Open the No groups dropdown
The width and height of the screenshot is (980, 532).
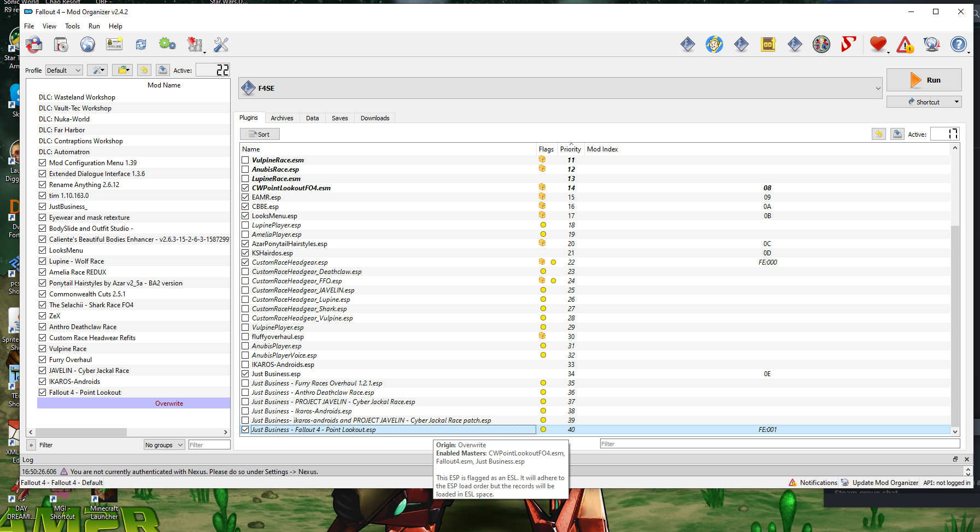point(165,445)
